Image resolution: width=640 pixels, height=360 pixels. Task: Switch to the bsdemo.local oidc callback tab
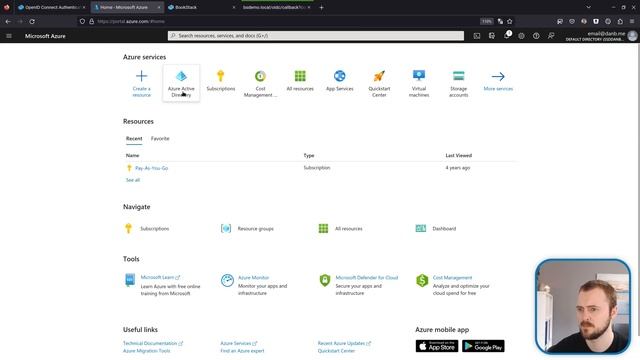[276, 7]
